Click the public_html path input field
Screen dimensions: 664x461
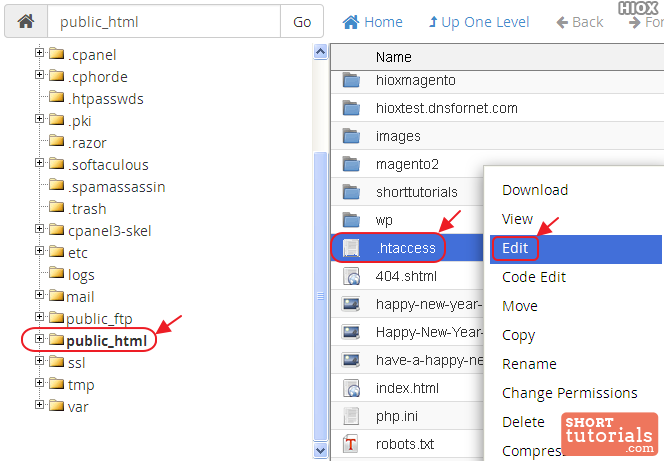pos(164,22)
